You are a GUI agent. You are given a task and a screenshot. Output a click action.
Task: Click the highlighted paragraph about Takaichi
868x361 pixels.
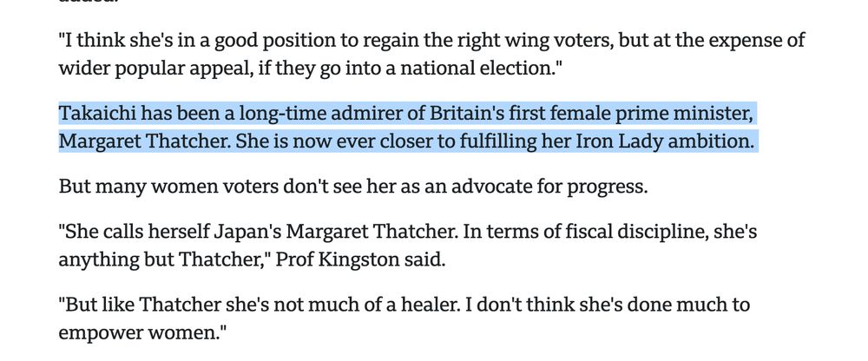[x=408, y=128]
